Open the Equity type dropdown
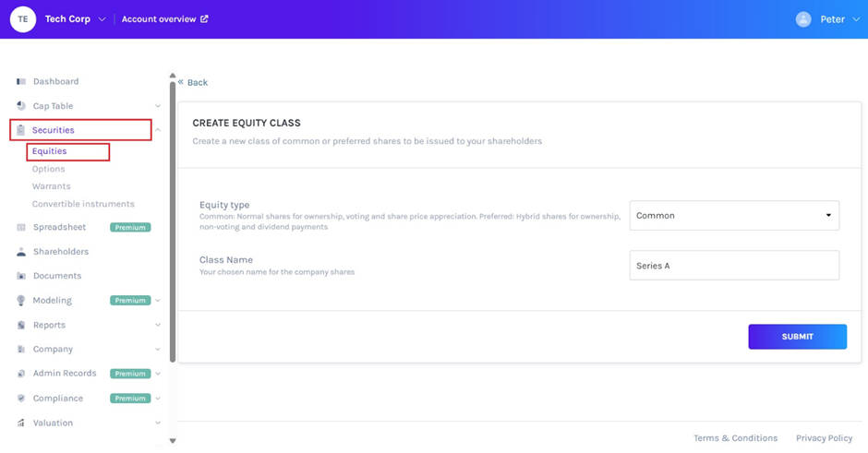The image size is (868, 453). [x=734, y=216]
